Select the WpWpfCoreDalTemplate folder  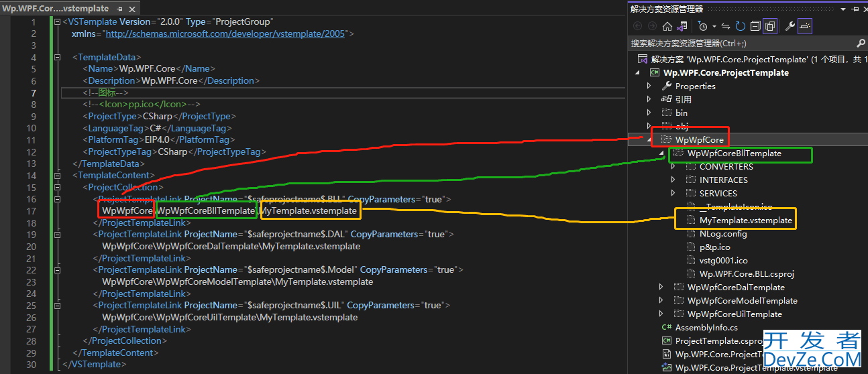click(728, 287)
